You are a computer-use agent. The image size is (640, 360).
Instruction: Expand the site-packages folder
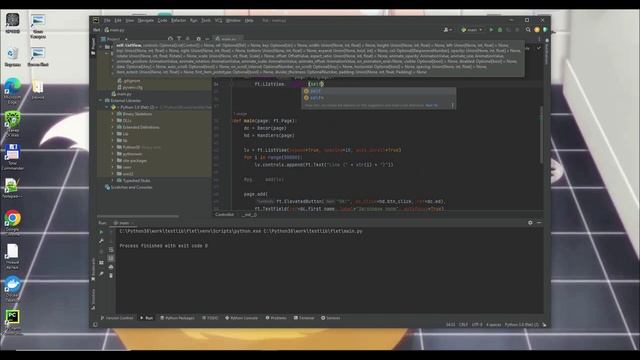point(113,160)
